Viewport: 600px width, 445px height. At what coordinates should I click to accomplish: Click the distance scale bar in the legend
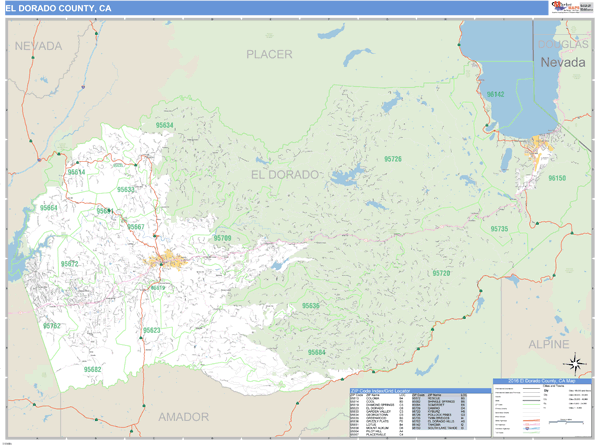click(566, 422)
